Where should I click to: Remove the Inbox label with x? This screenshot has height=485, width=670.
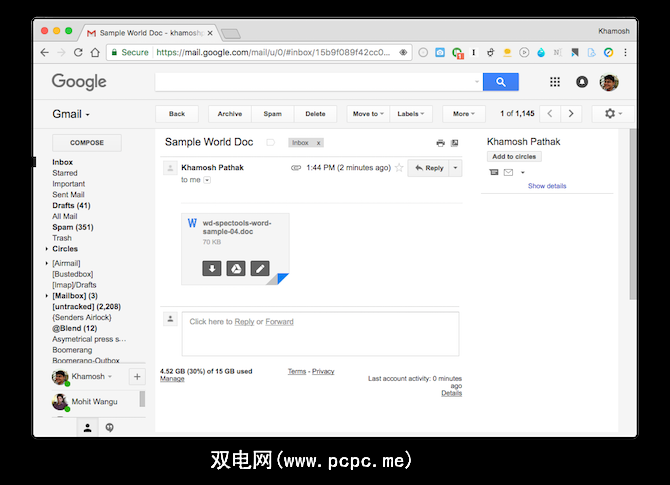pos(318,143)
